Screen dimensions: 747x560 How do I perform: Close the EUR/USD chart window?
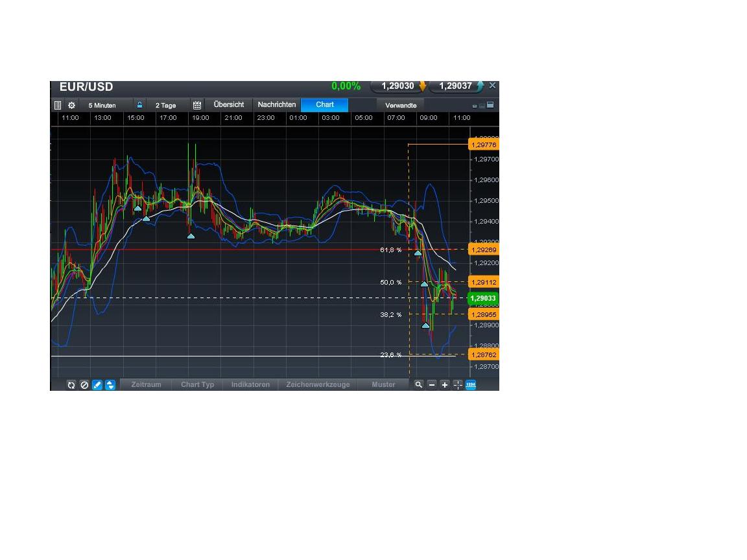pyautogui.click(x=493, y=86)
